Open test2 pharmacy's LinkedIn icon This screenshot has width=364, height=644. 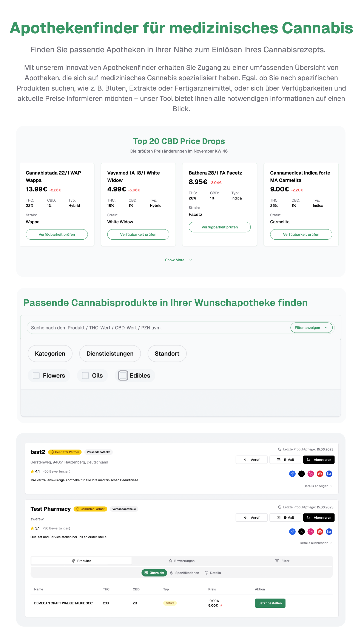click(x=329, y=474)
